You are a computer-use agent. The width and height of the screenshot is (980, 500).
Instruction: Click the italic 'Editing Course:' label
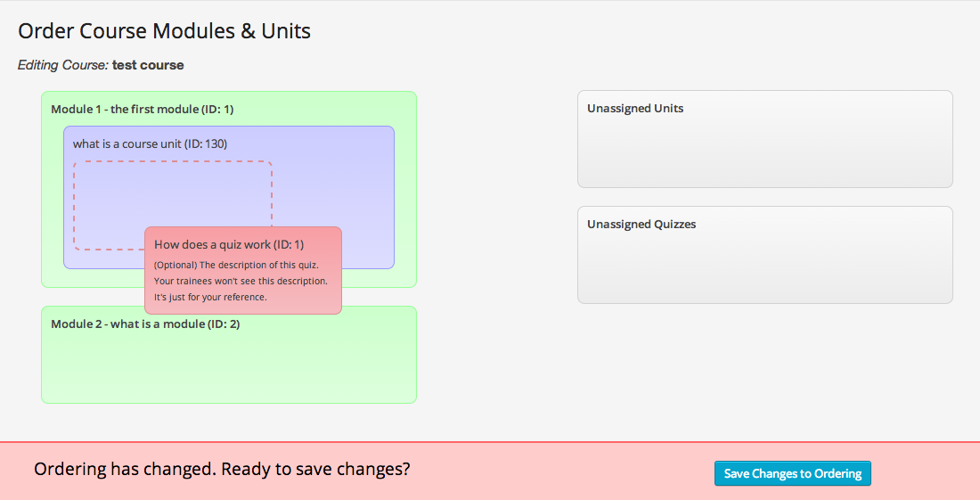[x=62, y=65]
